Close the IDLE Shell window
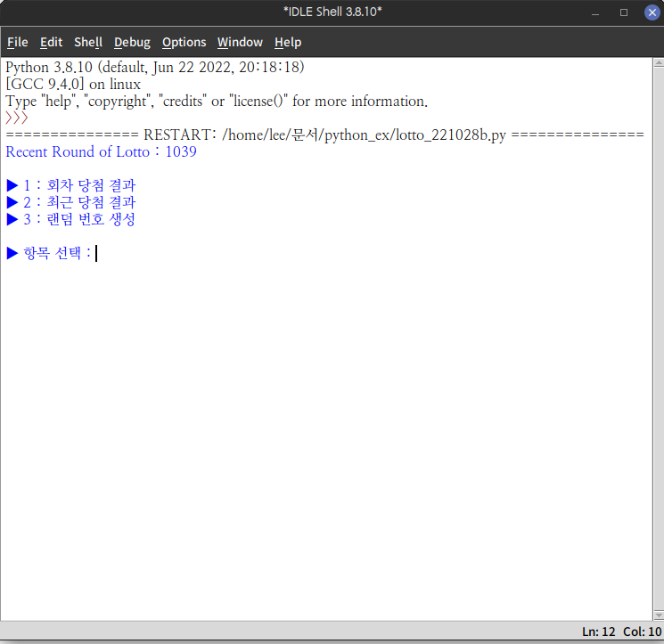The height and width of the screenshot is (644, 664). tap(652, 12)
